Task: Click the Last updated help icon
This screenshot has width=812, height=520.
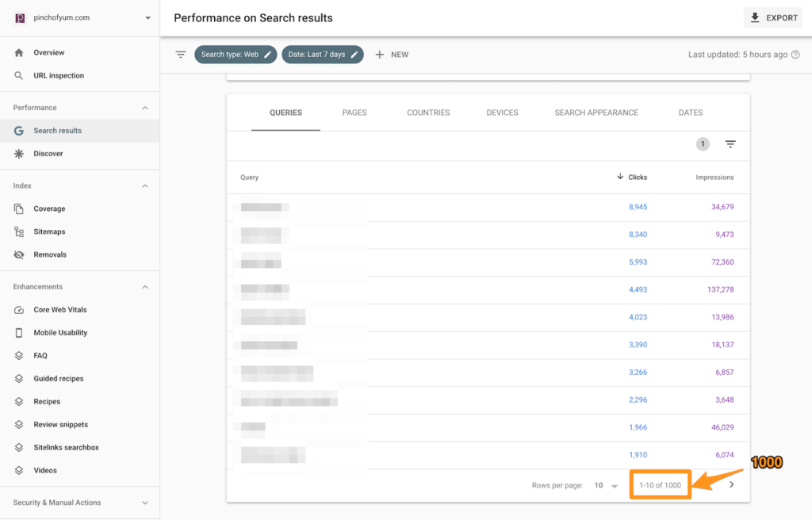Action: pos(795,55)
